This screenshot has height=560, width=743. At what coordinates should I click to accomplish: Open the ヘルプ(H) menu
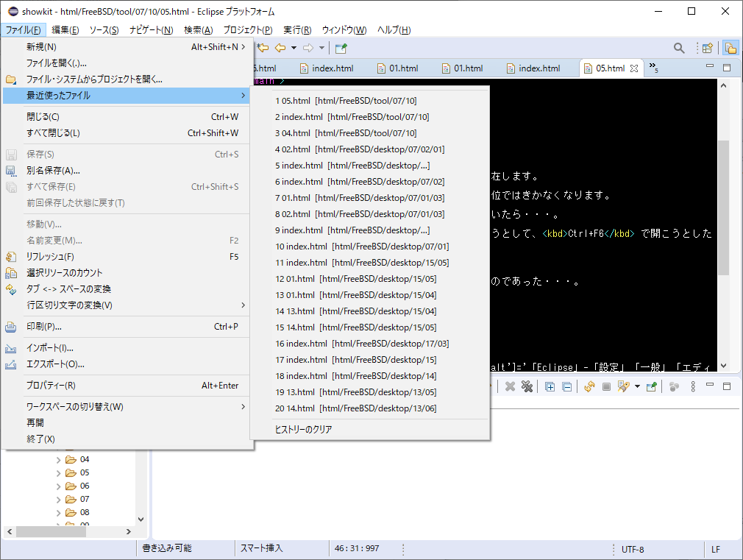tap(394, 30)
